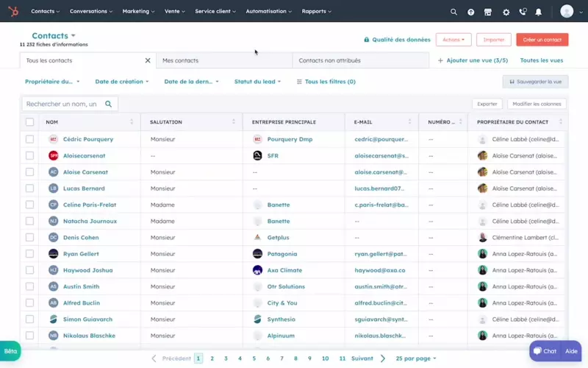Click the search icon in name search box
The width and height of the screenshot is (588, 368).
(x=109, y=105)
